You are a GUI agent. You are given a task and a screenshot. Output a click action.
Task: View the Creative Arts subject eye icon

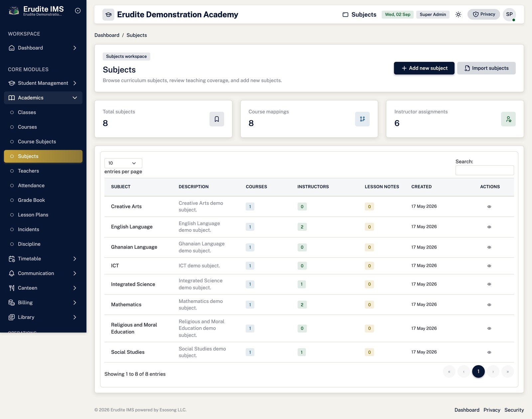point(489,207)
